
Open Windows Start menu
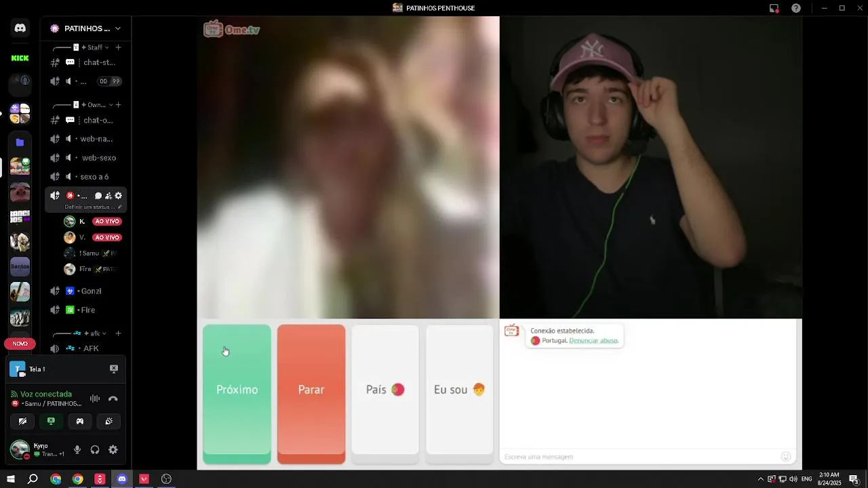(x=11, y=479)
